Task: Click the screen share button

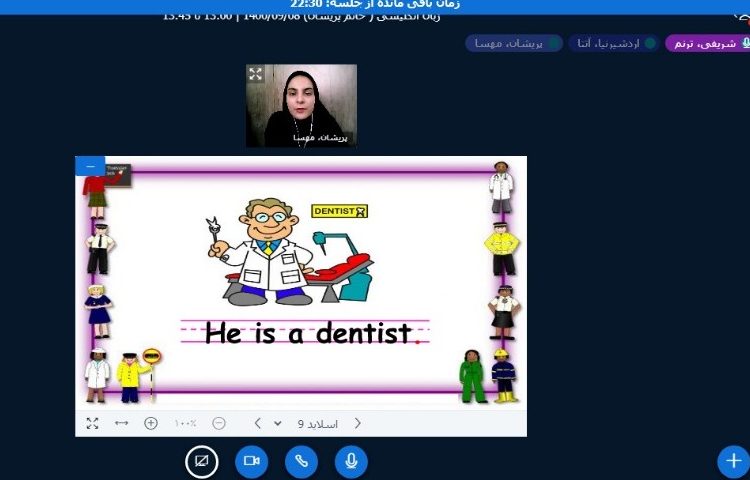Action: (x=202, y=461)
